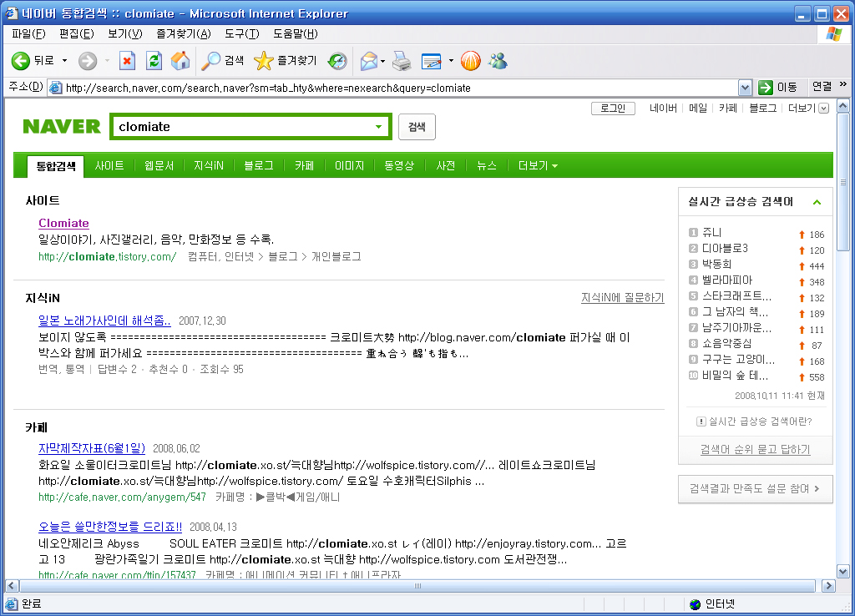
Task: Expand Naver search box suggestion arrow
Action: (378, 127)
